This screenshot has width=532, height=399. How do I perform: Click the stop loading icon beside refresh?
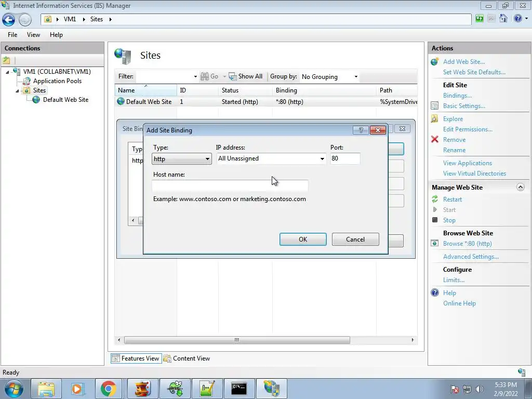click(x=491, y=18)
